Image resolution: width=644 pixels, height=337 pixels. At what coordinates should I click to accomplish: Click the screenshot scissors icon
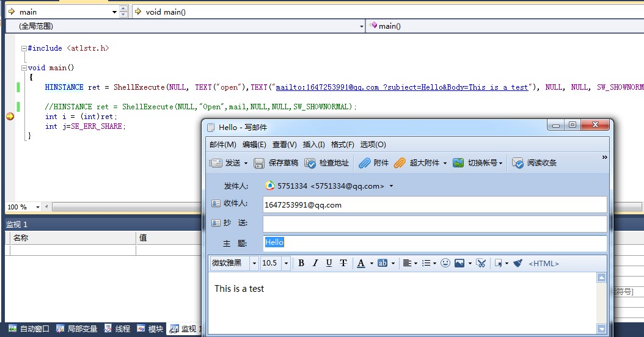click(481, 263)
